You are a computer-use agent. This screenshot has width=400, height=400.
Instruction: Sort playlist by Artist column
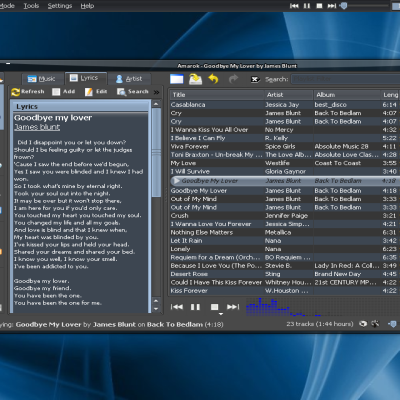(x=289, y=95)
